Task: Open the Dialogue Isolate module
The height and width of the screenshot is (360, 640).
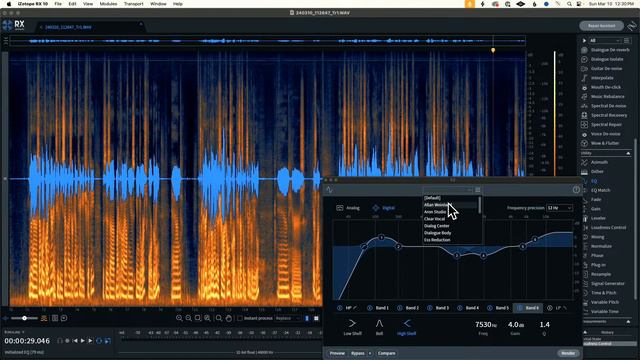Action: pos(606,59)
